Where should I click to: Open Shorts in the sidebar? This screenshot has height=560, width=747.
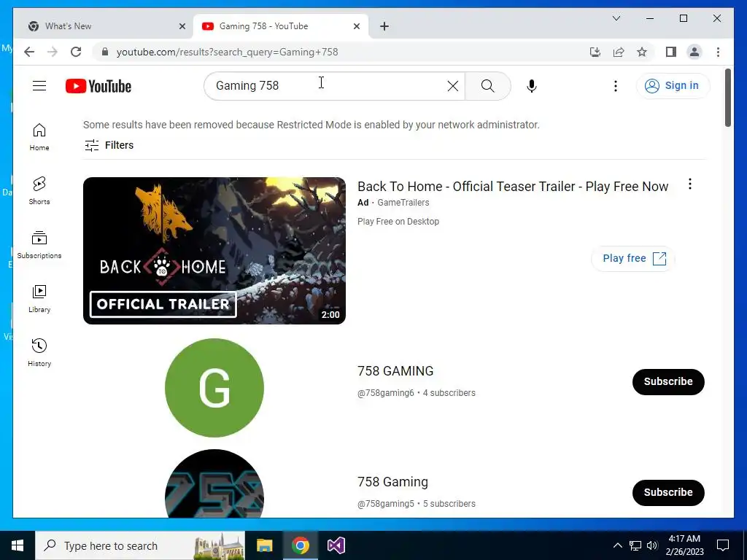[x=39, y=191]
